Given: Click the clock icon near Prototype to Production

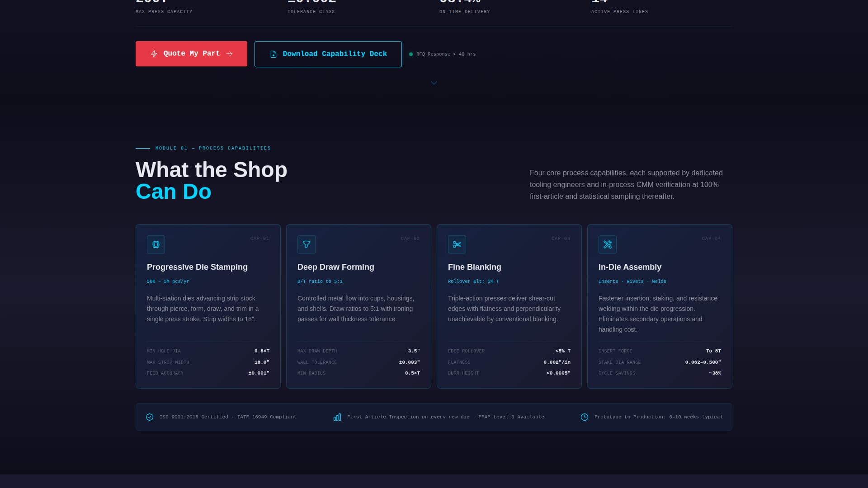Looking at the screenshot, I should [585, 417].
